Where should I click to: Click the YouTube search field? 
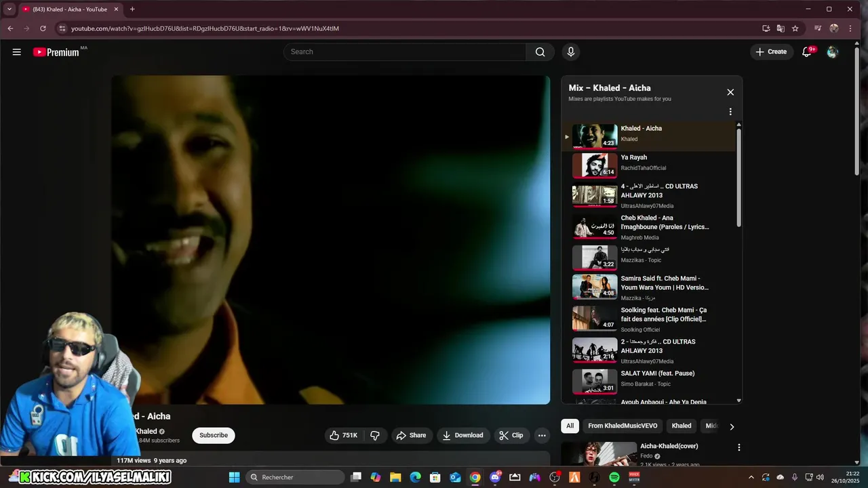click(405, 52)
